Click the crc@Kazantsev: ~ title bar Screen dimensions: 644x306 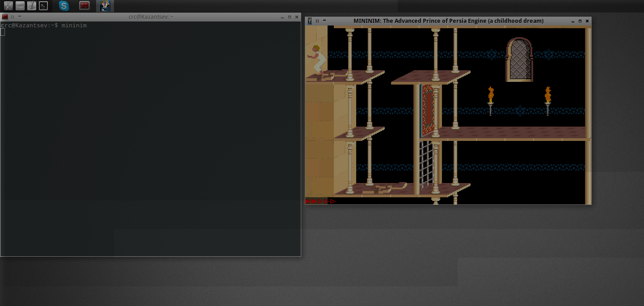(151, 17)
